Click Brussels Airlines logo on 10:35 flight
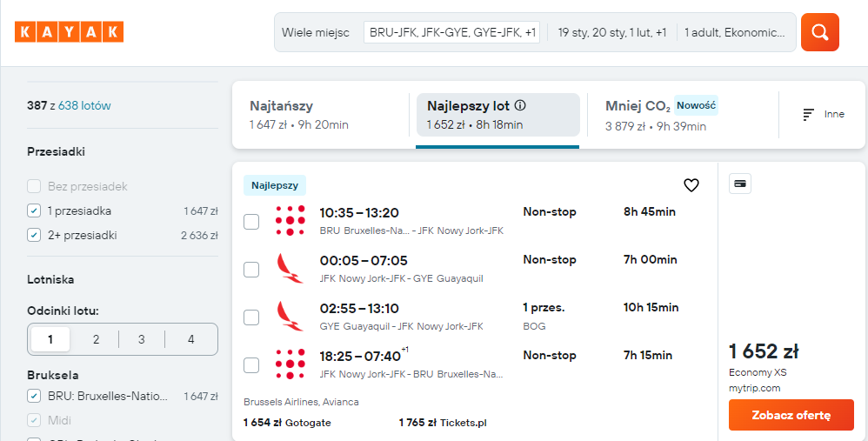The height and width of the screenshot is (441, 868). point(290,220)
